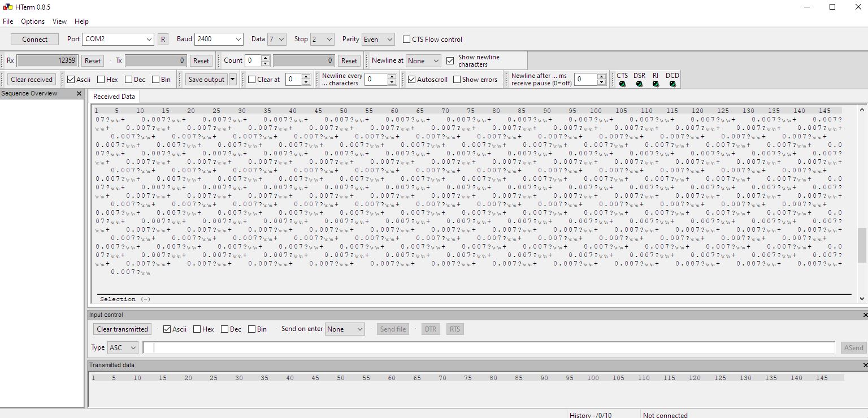Click the received data vertical scrollbar thumb
This screenshot has height=418, width=868.
[862, 245]
